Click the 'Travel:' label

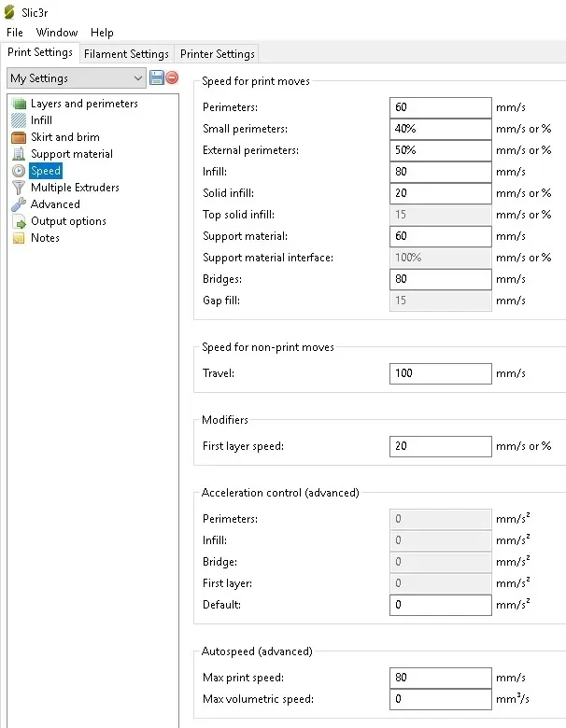pyautogui.click(x=219, y=373)
